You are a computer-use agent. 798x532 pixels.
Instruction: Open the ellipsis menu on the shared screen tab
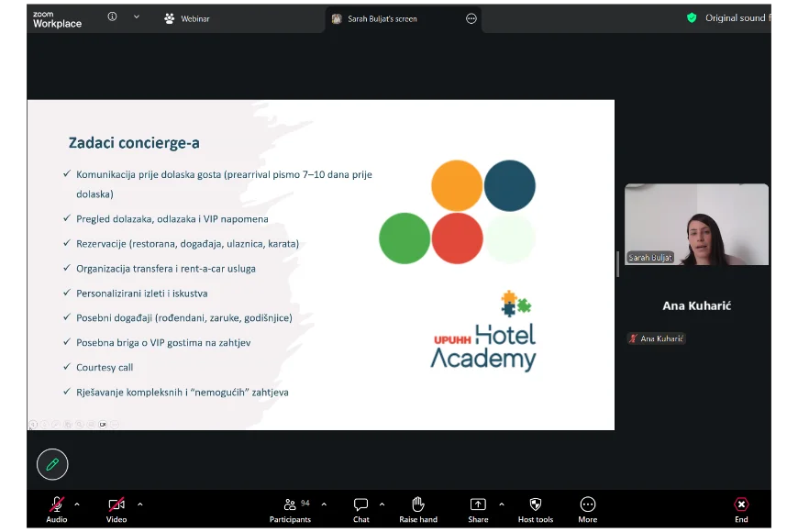471,18
